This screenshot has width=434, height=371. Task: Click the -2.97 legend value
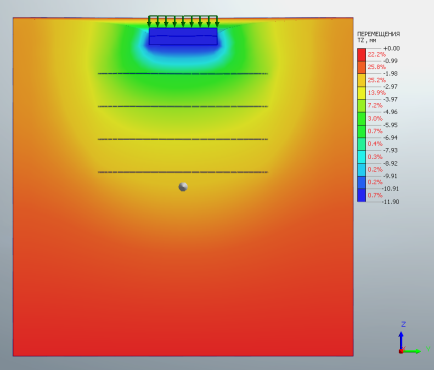point(390,87)
